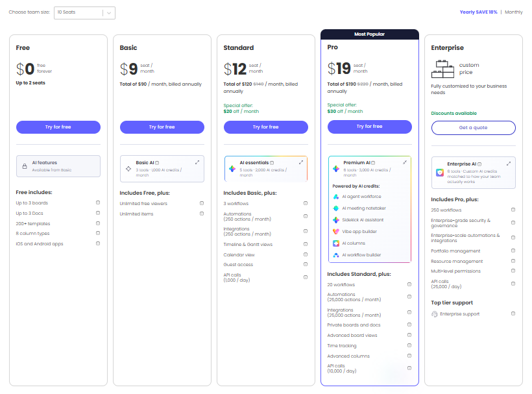
Task: Click Pro's '$30 off / month' special offer
Action: tap(345, 111)
